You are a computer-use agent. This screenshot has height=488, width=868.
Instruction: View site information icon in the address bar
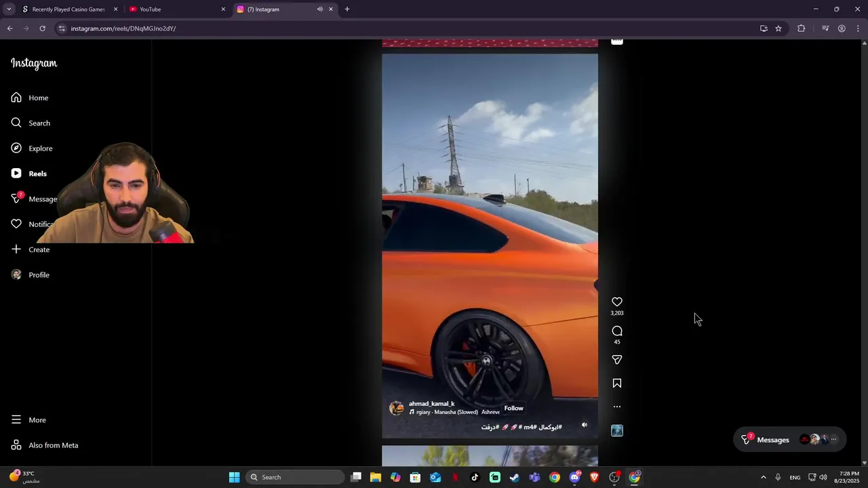[x=62, y=28]
